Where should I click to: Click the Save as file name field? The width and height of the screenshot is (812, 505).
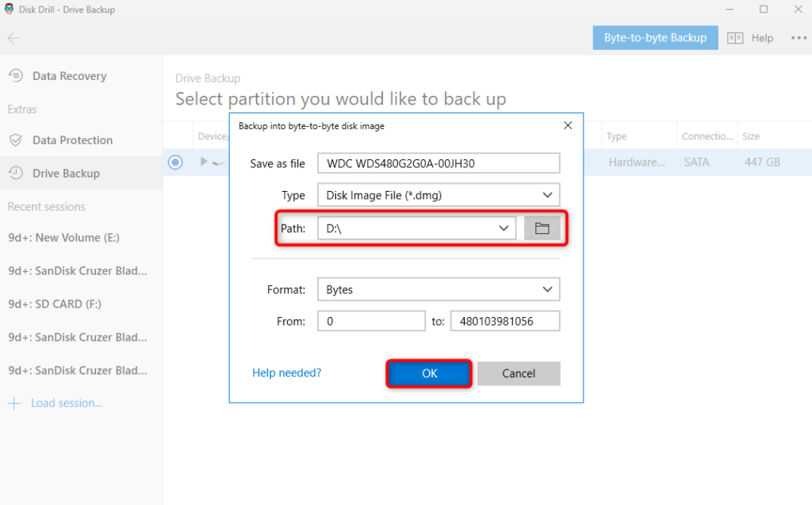(439, 163)
